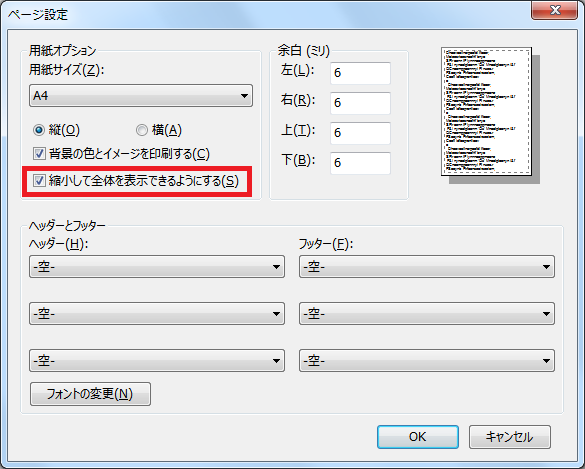Expand the second footer dropdown
The height and width of the screenshot is (469, 585).
pos(427,314)
